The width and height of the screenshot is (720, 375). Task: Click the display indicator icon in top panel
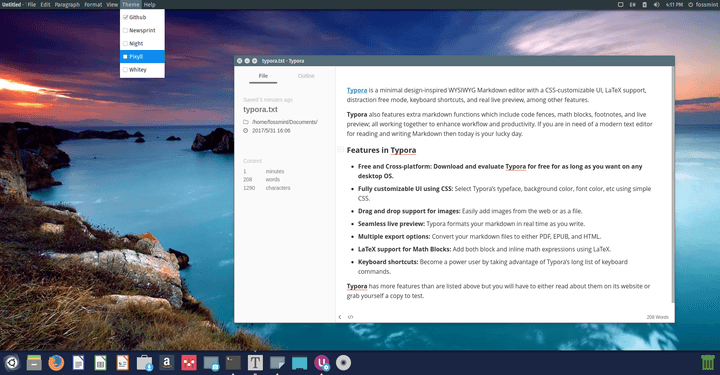click(620, 5)
